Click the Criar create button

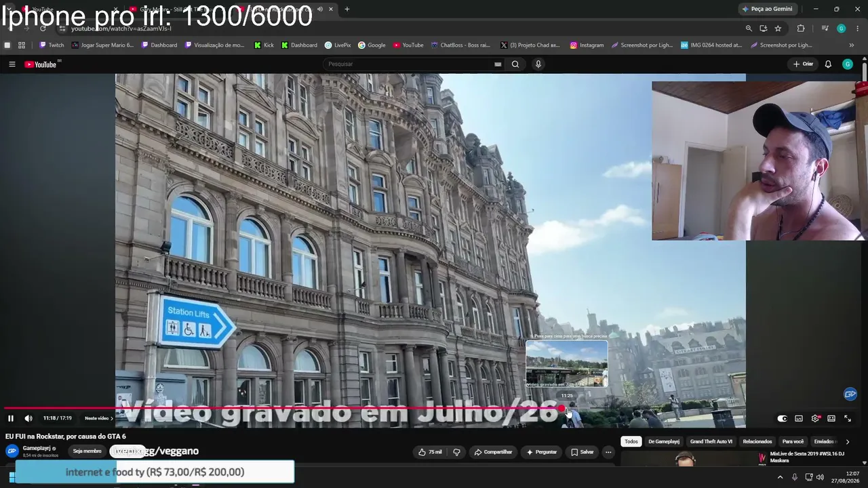803,64
